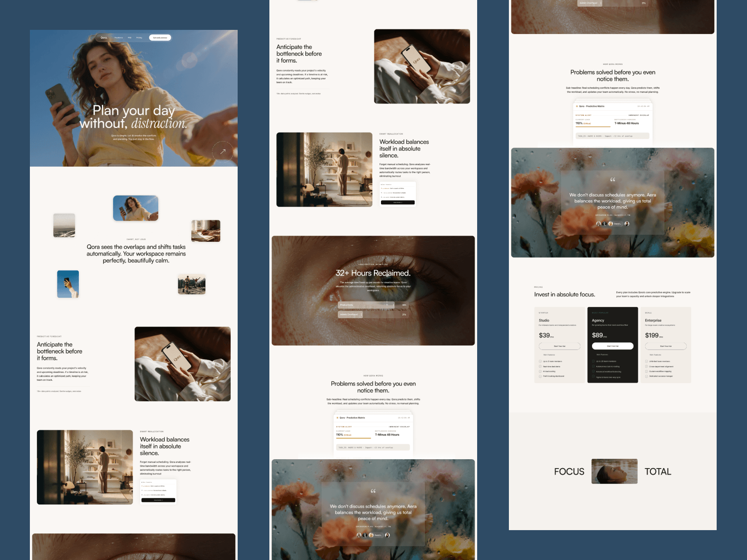This screenshot has width=747, height=560.
Task: Open the Pricing link in the navigation bar
Action: point(139,38)
